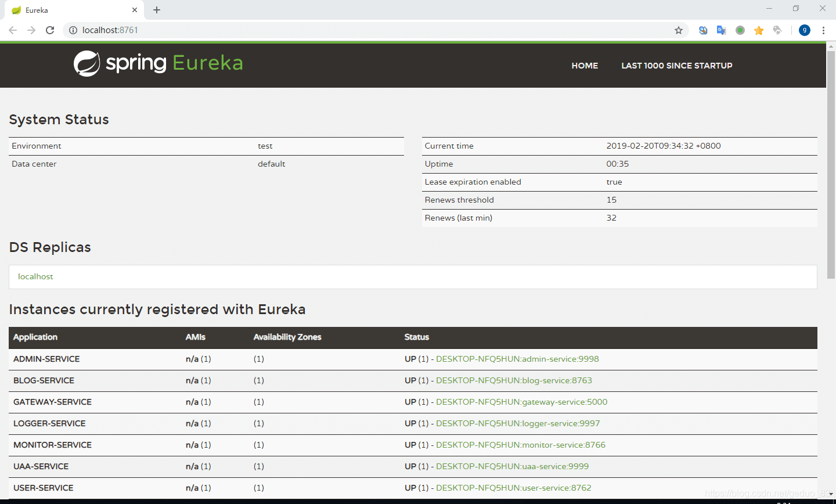Click the Lease expiration enabled value true
Viewport: 836px width, 504px height.
[x=614, y=182]
